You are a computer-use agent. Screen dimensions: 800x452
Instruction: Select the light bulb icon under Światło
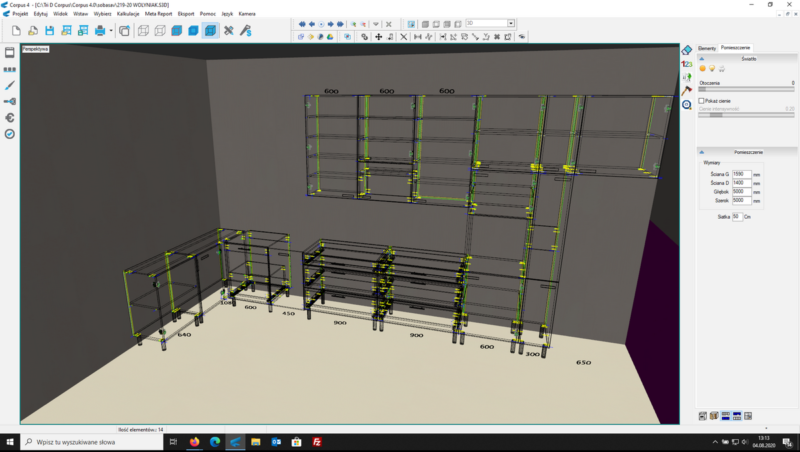pos(711,69)
